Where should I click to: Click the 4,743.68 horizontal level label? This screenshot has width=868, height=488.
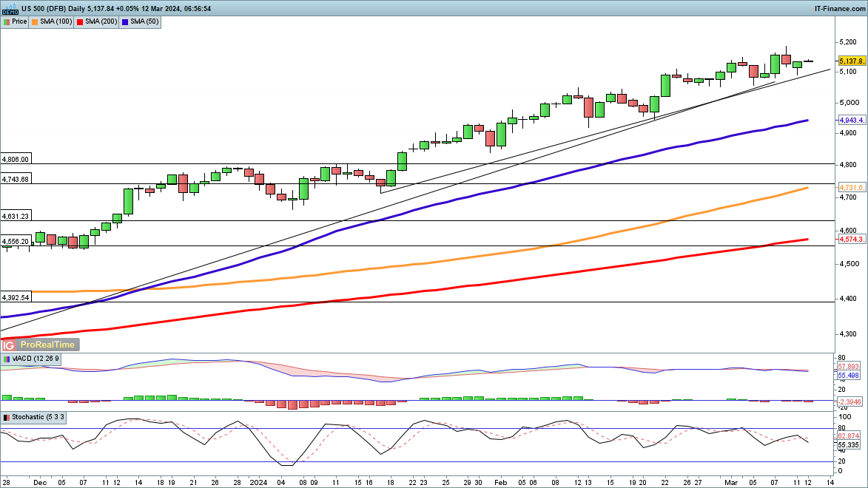coord(15,179)
